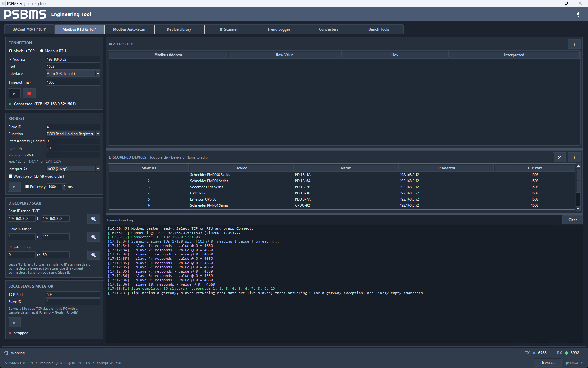The width and height of the screenshot is (588, 368).
Task: Click the red Stopped status dot
Action: 10,333
